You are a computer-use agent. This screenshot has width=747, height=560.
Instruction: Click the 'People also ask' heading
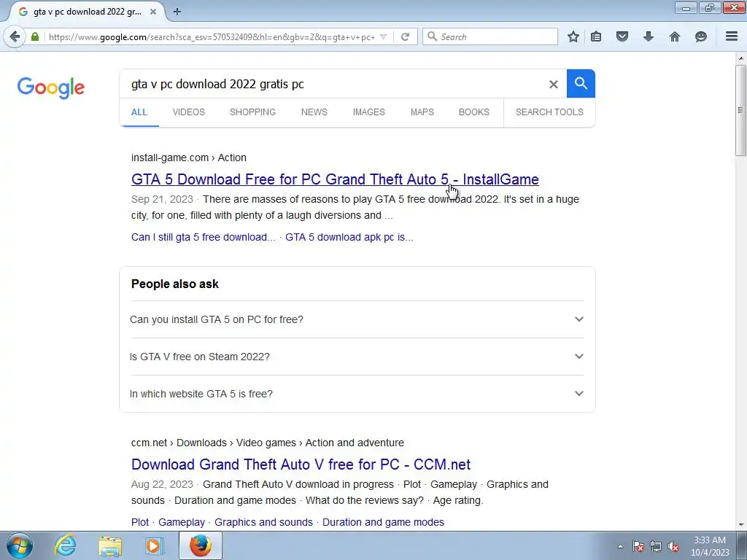[x=175, y=284]
